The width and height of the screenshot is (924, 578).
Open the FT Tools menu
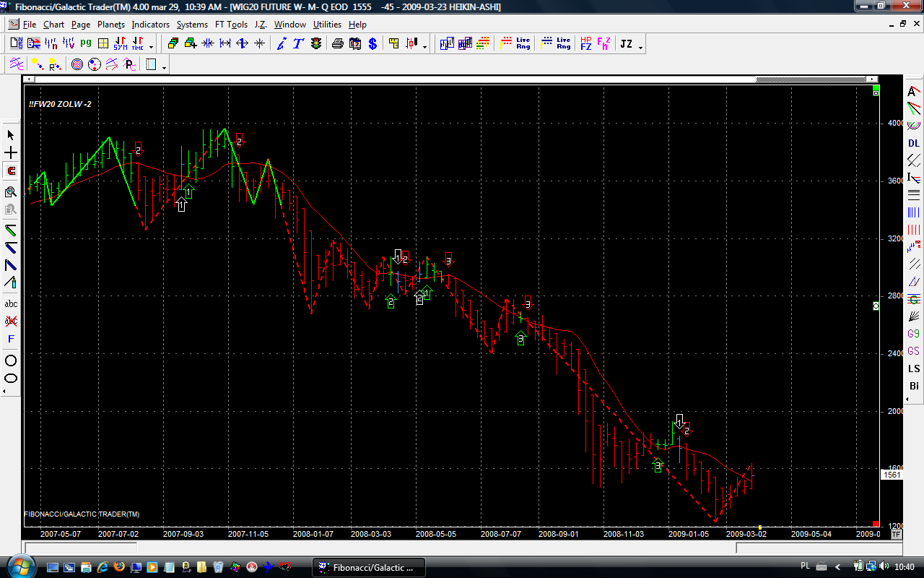click(231, 25)
